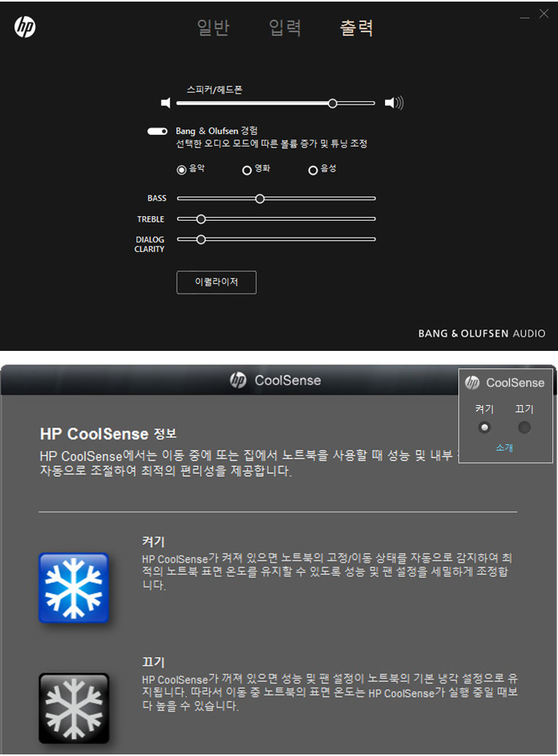The width and height of the screenshot is (558, 756).
Task: Click the blue snowflake CoolSense on icon
Action: (x=73, y=588)
